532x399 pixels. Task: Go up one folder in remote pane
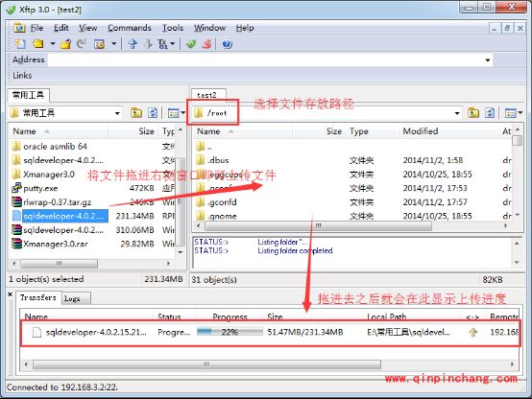473,113
